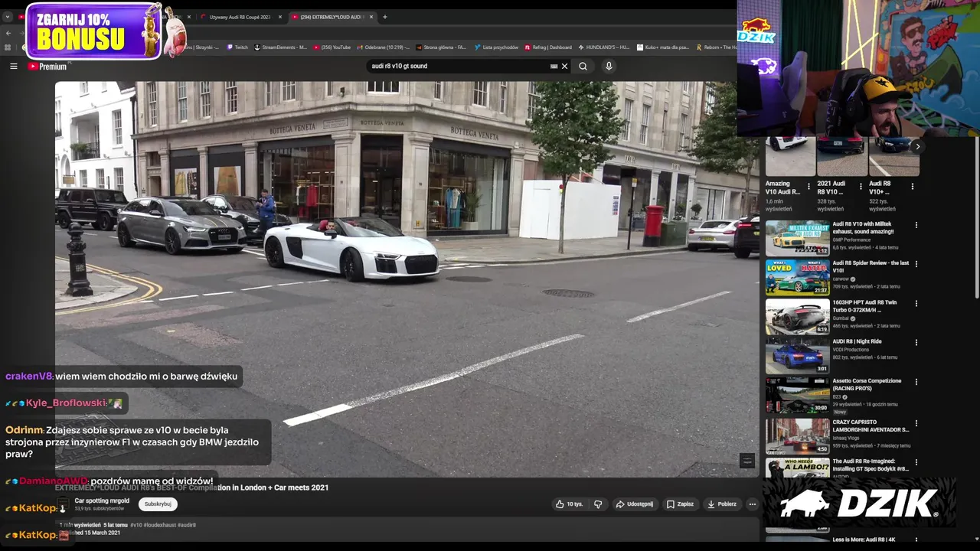
Task: Open options menu for '2021 Audi R8 V10'
Action: click(x=861, y=186)
